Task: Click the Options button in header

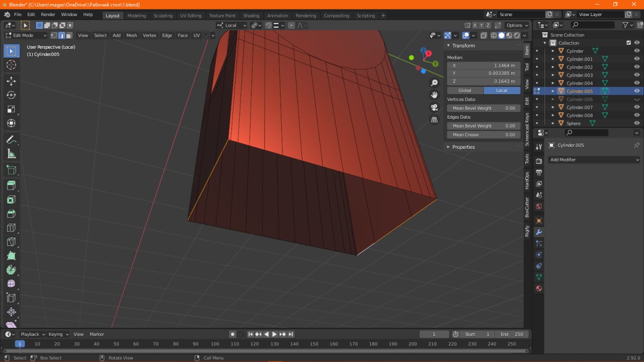Action: 517,25
